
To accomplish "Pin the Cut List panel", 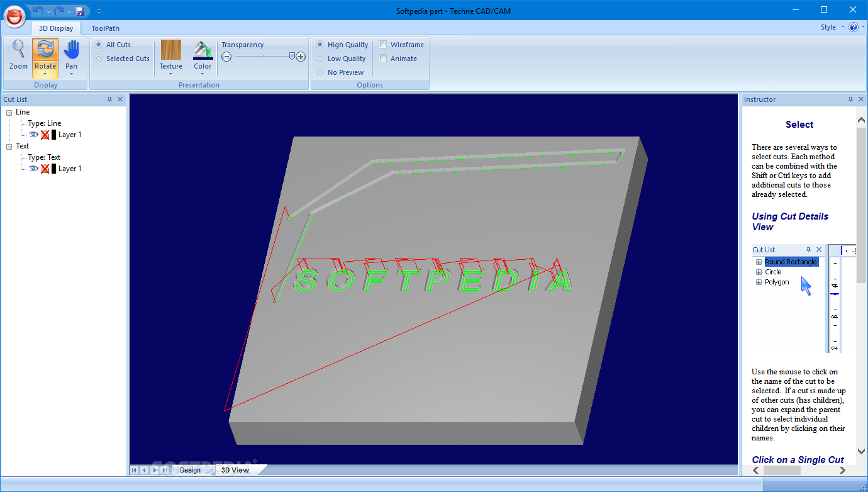I will pos(110,99).
